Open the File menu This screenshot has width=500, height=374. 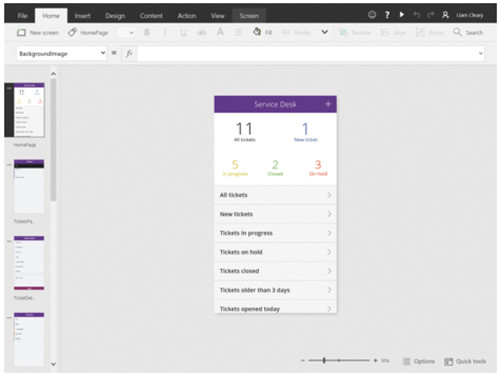click(x=22, y=16)
